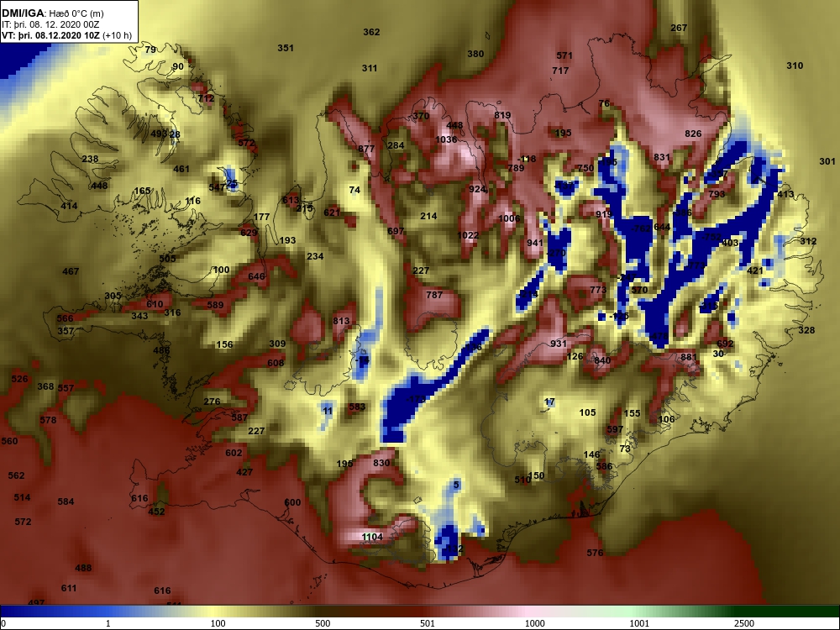Click the map value '712'
840x630 pixels.
pos(207,98)
